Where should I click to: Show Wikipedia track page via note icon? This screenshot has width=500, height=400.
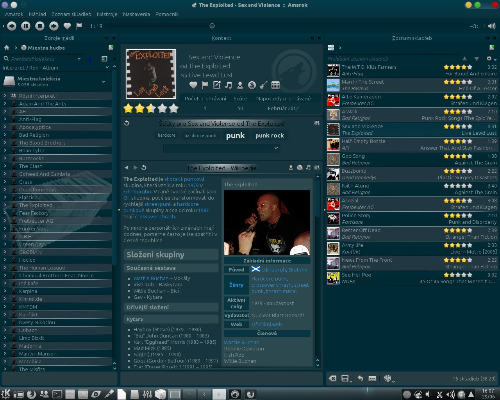click(x=308, y=167)
